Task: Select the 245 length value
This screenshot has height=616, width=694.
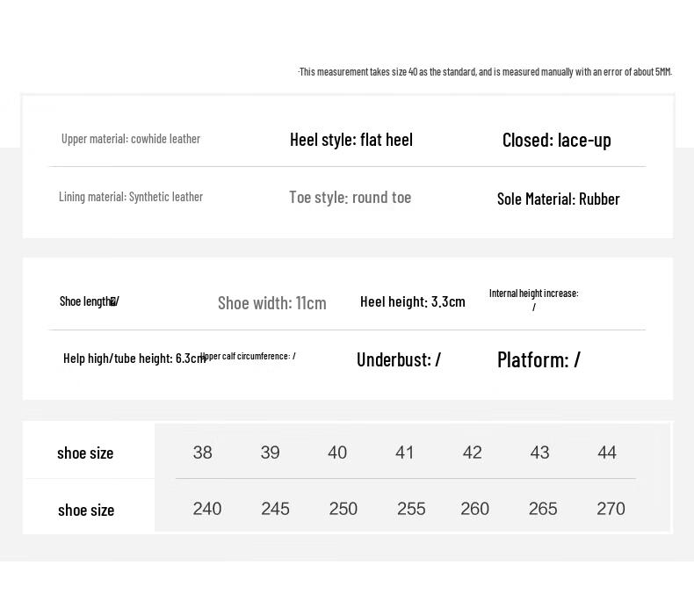Action: point(275,509)
